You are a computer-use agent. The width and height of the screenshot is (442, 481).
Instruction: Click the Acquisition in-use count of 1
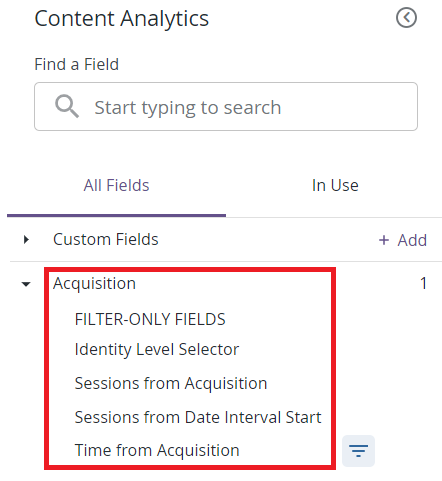click(423, 283)
